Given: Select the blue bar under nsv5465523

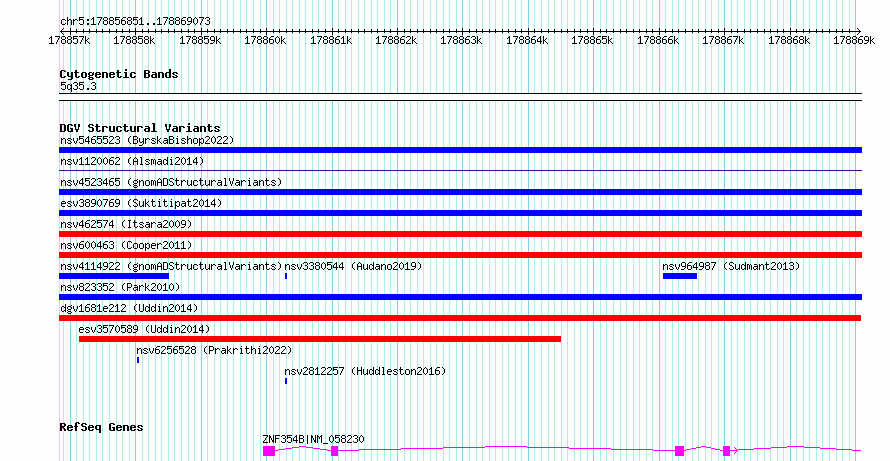Looking at the screenshot, I should (x=460, y=150).
